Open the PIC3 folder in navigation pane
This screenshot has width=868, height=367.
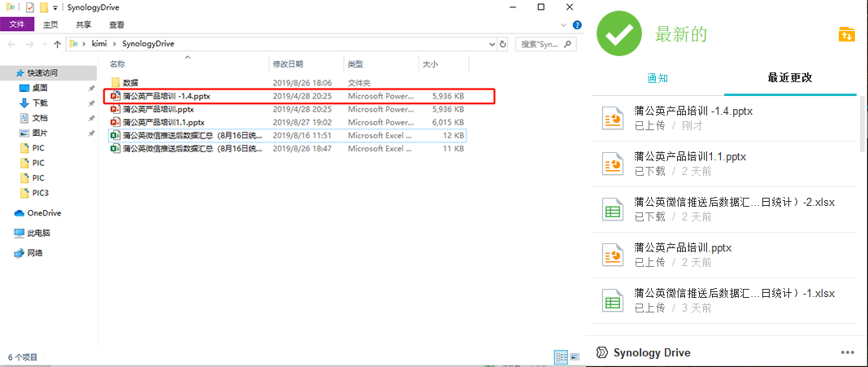[x=41, y=193]
